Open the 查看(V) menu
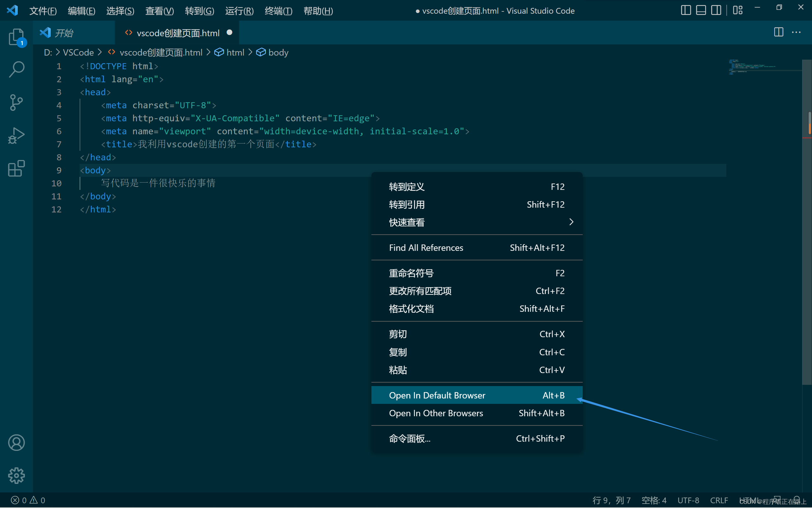The width and height of the screenshot is (812, 508). (159, 11)
